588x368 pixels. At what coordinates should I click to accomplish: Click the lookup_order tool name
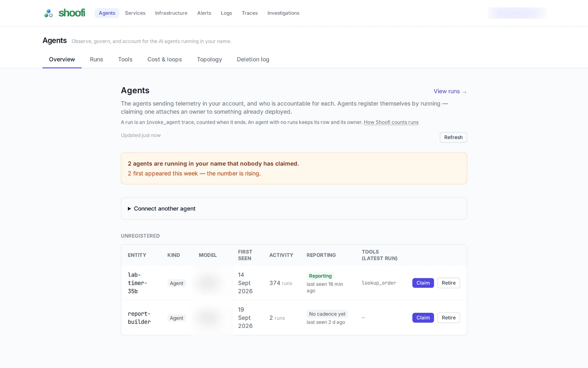[x=379, y=283]
